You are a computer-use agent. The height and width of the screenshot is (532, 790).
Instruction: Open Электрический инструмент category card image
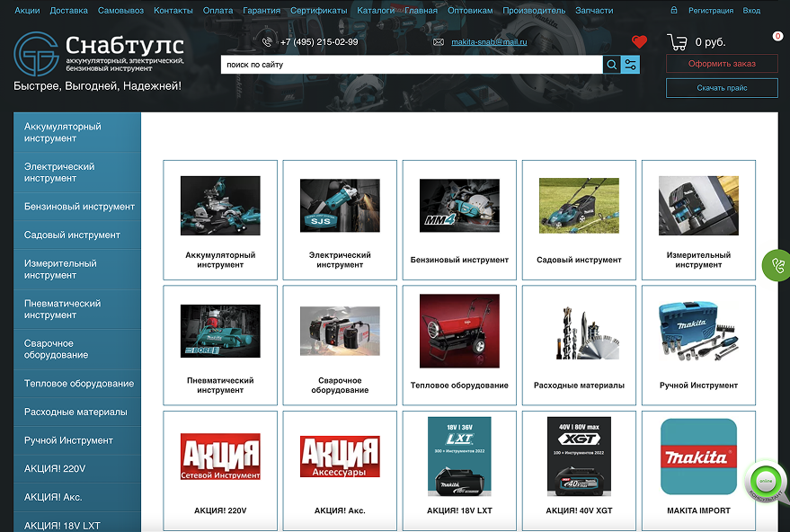[x=340, y=206]
